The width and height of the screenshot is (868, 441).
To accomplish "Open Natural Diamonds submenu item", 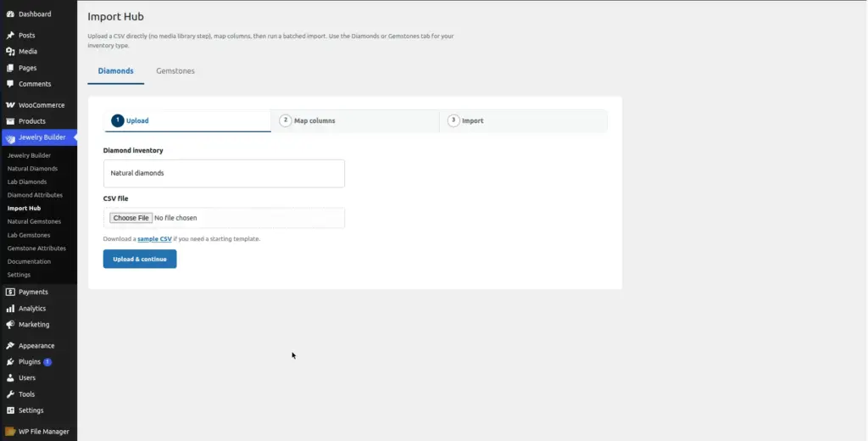I will coord(32,169).
